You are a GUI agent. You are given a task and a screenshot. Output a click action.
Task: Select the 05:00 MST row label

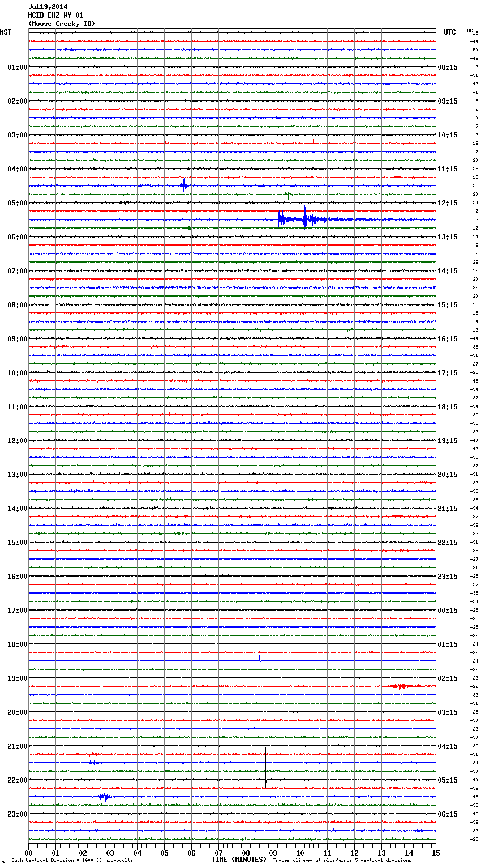(x=18, y=203)
